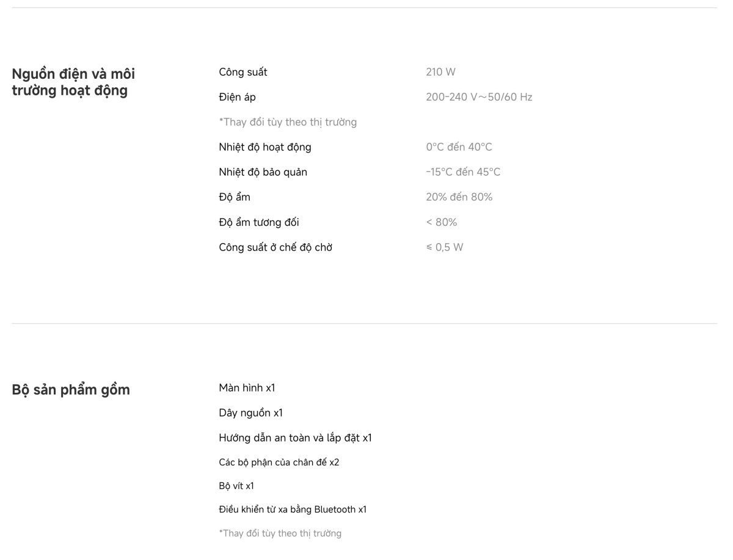Click the "Màn hình x1" item

click(247, 388)
